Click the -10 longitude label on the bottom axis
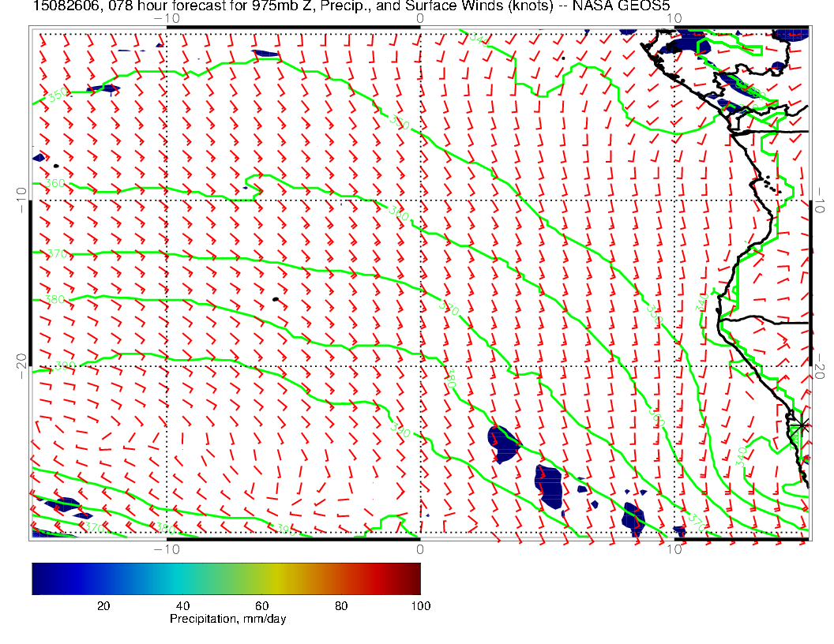 167,549
